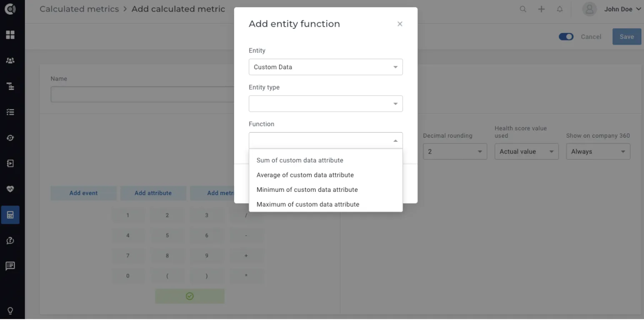Toggle the active switch next to Cancel

566,37
